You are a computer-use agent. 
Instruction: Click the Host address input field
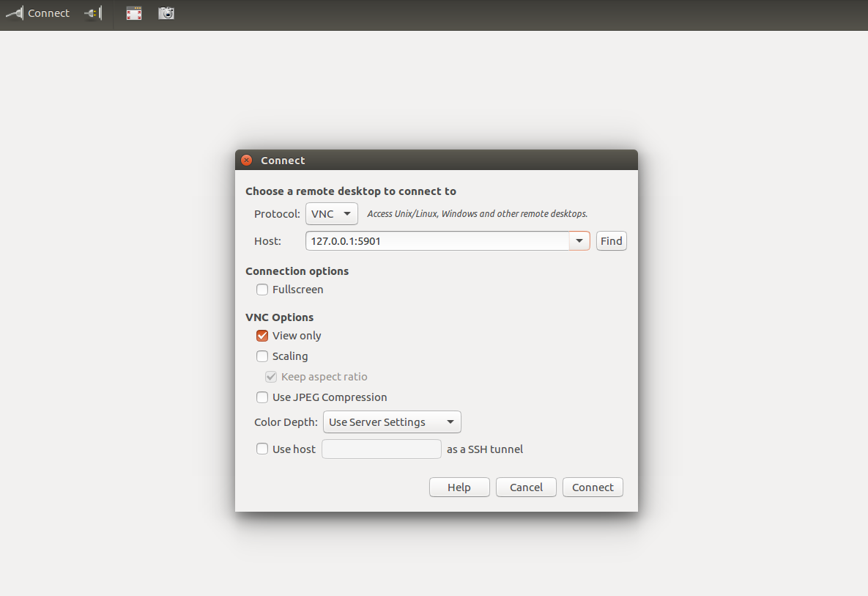[x=437, y=241]
